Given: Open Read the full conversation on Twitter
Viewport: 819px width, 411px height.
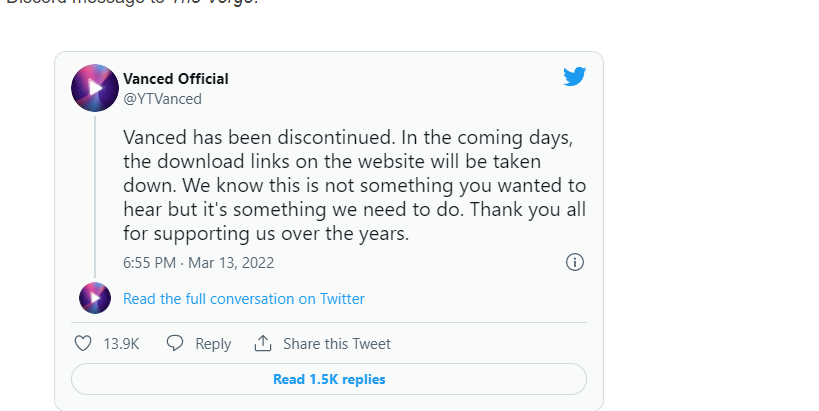Looking at the screenshot, I should [244, 299].
